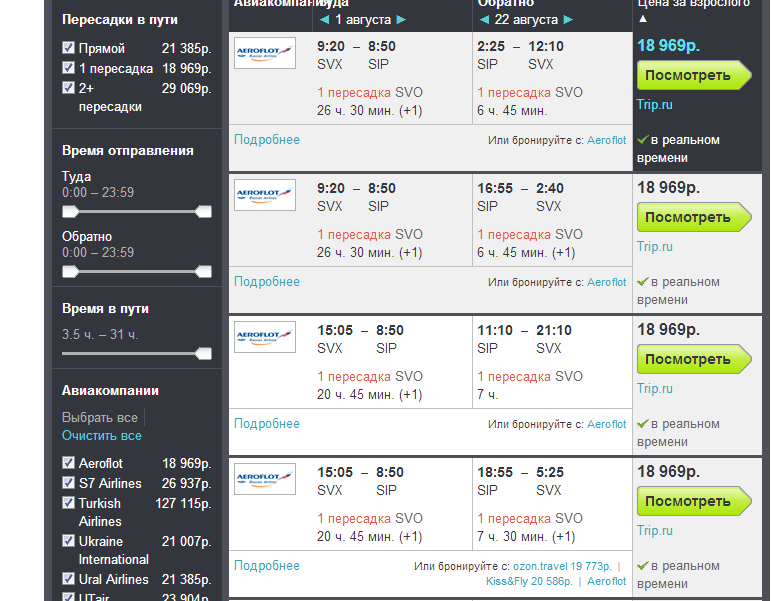772x601 pixels.
Task: Book with Aeroflot for flight returning 18:55
Action: point(607,581)
